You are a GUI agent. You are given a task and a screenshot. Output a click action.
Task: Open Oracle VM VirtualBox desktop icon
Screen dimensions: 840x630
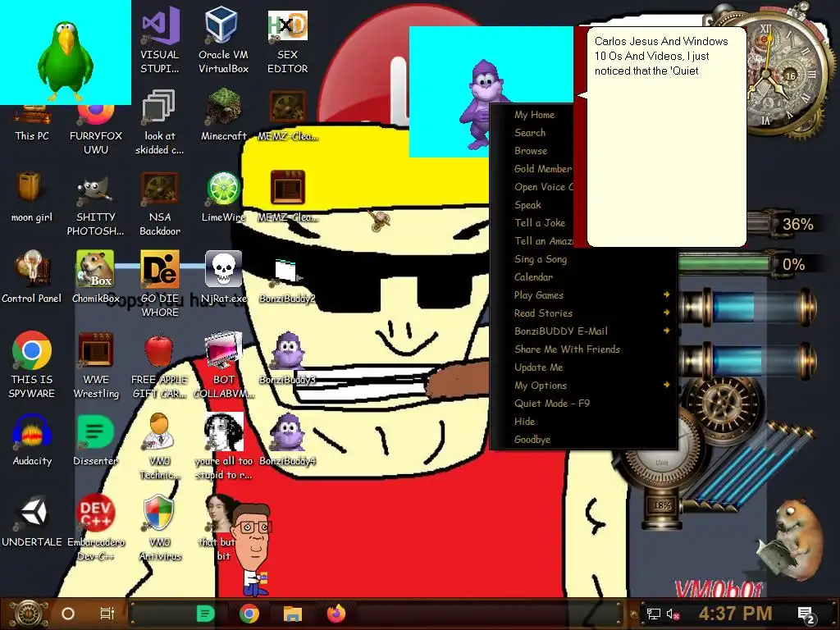(223, 40)
